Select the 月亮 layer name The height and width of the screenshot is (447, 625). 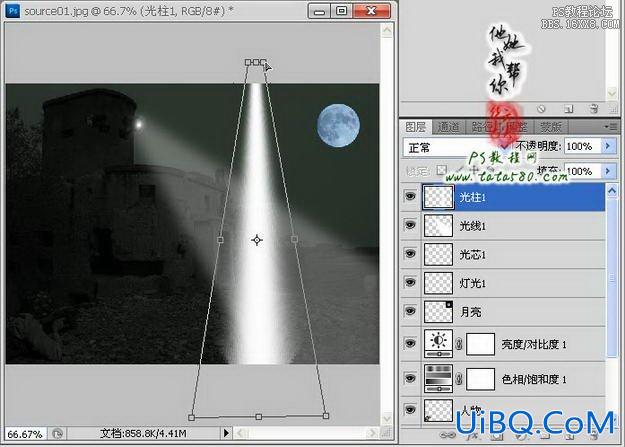click(x=470, y=312)
